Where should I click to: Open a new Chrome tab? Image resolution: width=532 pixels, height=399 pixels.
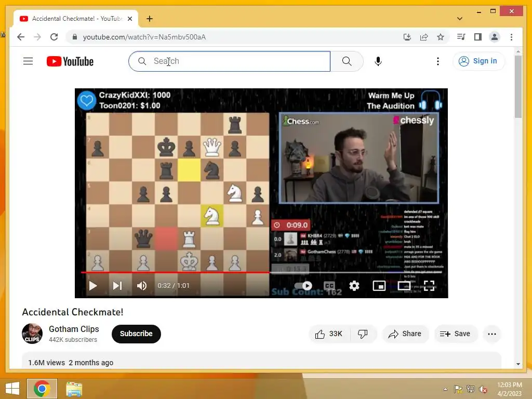[x=150, y=19]
